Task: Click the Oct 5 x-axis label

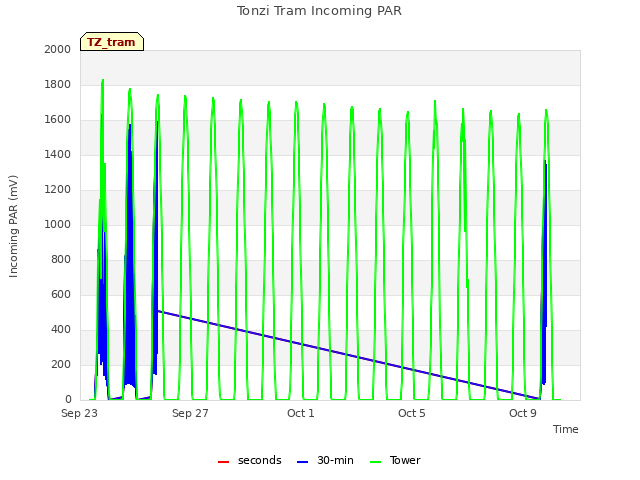Action: [412, 413]
